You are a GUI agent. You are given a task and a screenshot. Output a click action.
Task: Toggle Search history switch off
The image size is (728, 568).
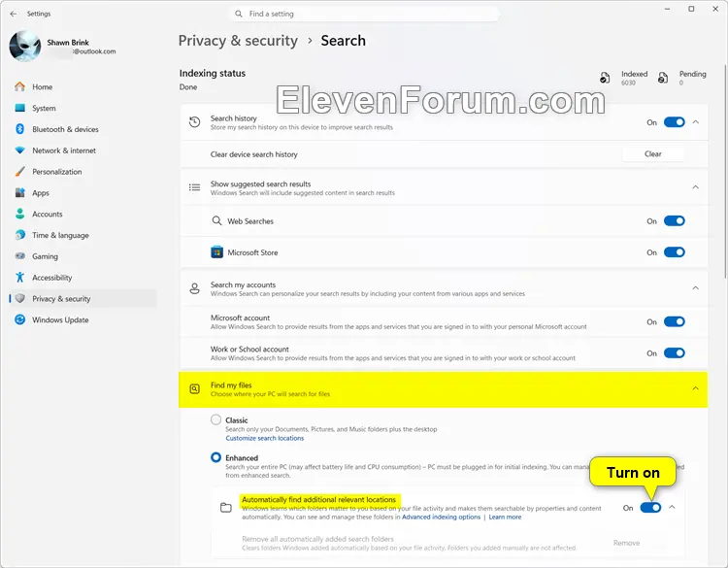point(675,122)
